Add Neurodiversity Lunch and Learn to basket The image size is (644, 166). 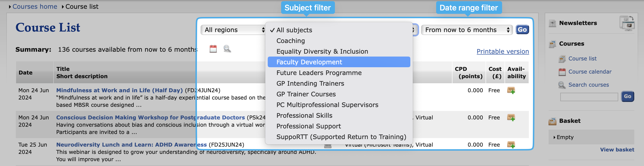(x=511, y=145)
